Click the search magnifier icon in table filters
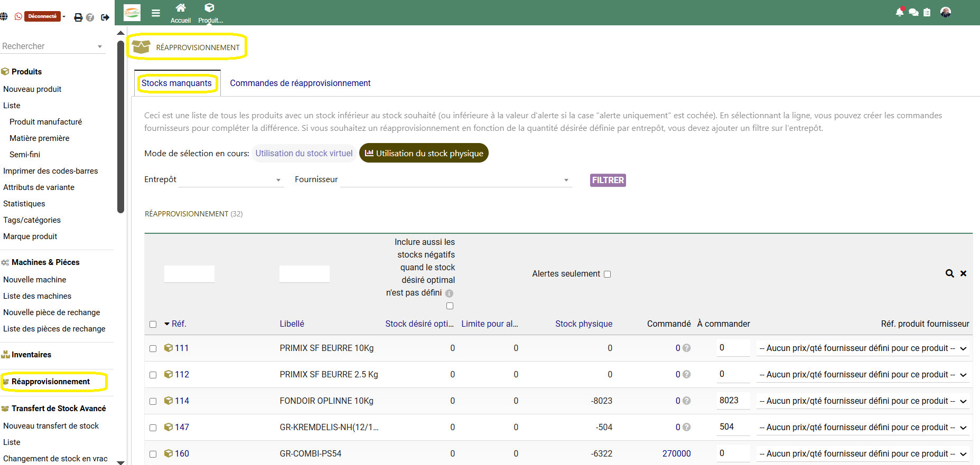Viewport: 980px width, 465px height. [949, 273]
